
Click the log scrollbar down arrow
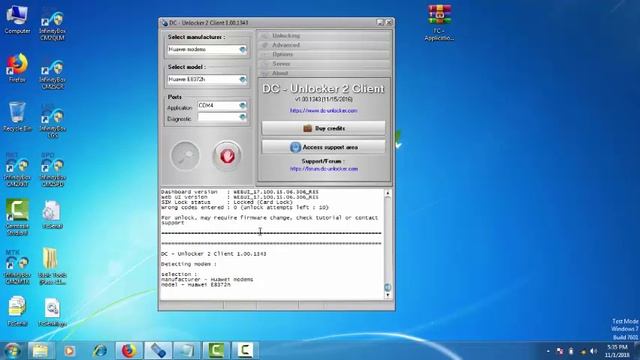click(x=388, y=295)
